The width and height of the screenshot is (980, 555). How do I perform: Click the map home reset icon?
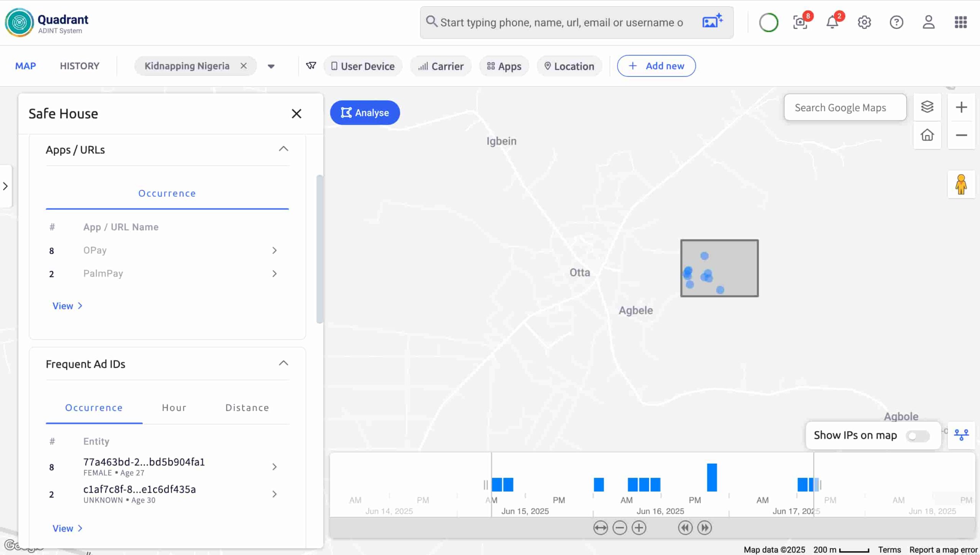pos(927,135)
